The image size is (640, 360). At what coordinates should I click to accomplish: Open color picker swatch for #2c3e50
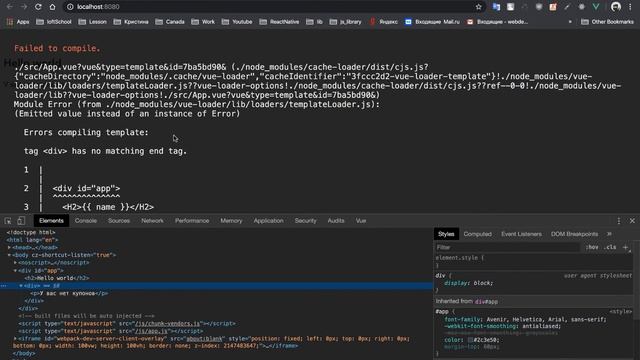(470, 340)
